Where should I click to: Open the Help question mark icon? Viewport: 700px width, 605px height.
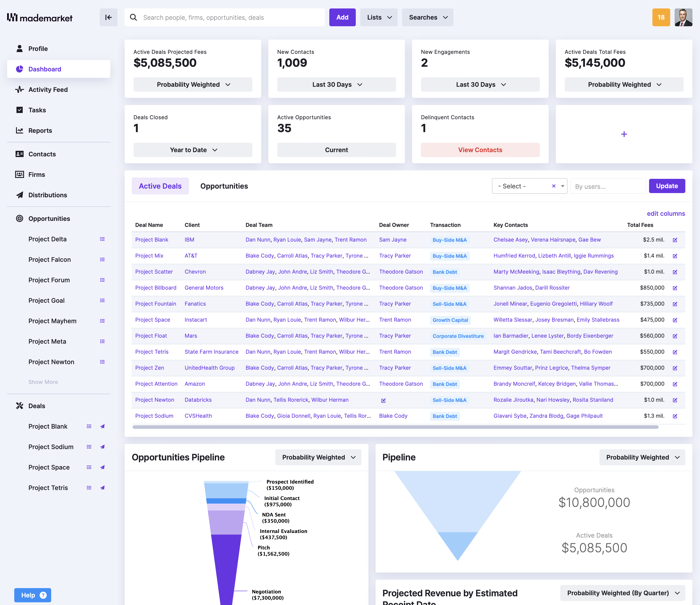(x=43, y=595)
